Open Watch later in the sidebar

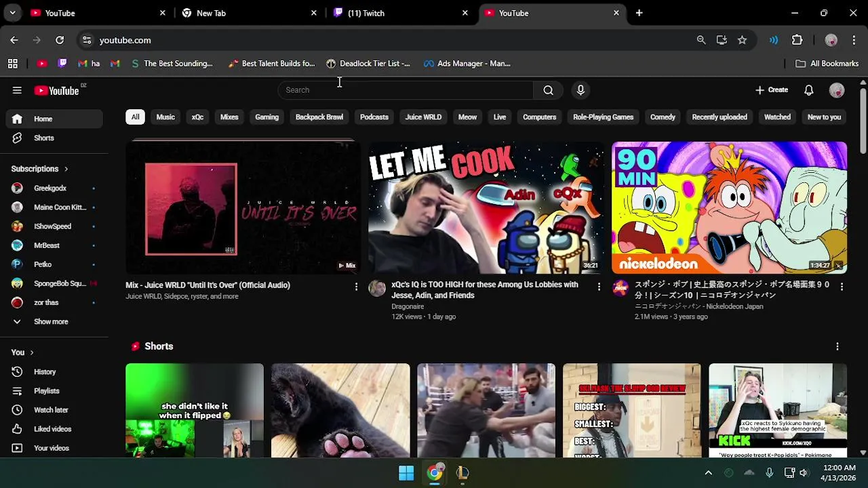[54, 409]
